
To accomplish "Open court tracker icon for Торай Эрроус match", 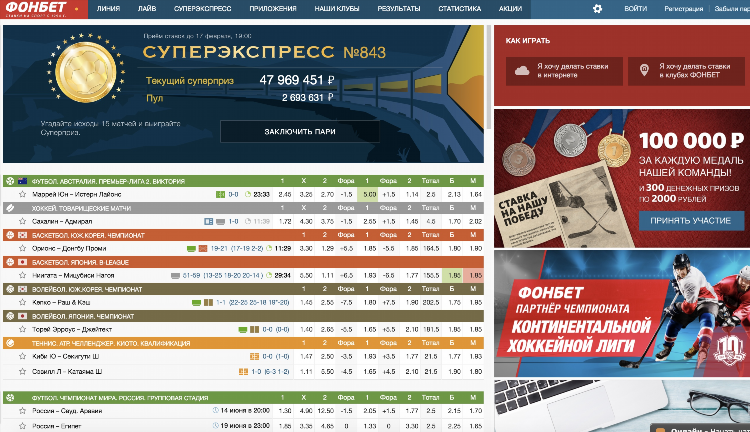I will [x=254, y=329].
